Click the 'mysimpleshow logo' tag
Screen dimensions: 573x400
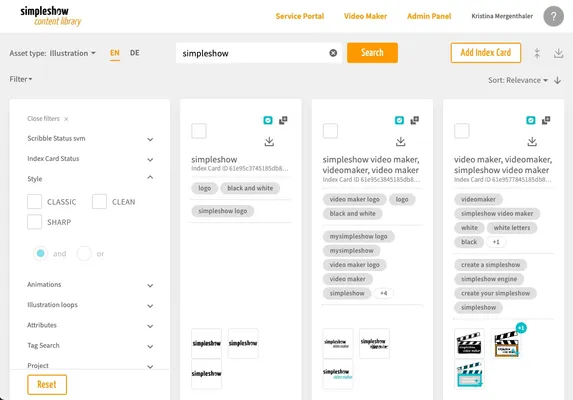[358, 236]
